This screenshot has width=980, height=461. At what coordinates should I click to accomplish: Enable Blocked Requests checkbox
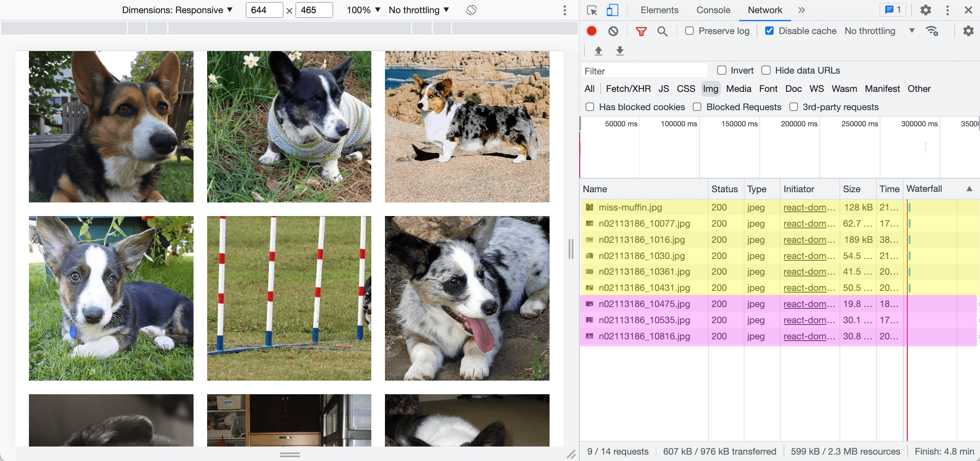tap(697, 107)
